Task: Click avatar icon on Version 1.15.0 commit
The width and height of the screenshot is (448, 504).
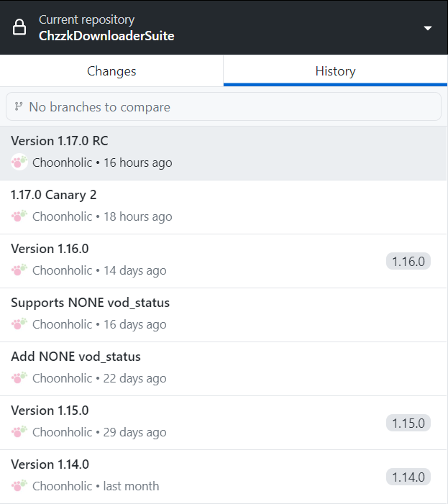Action: point(19,432)
